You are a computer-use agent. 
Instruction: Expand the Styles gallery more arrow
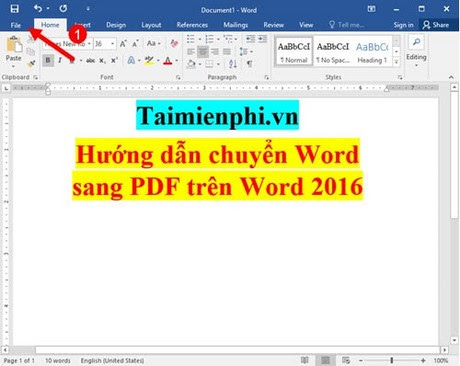[x=396, y=62]
